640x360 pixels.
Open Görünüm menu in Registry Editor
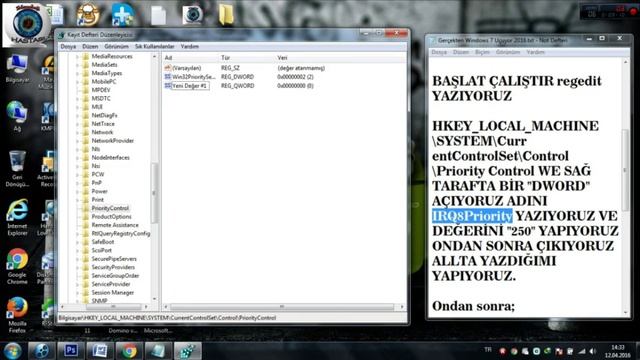[116, 47]
